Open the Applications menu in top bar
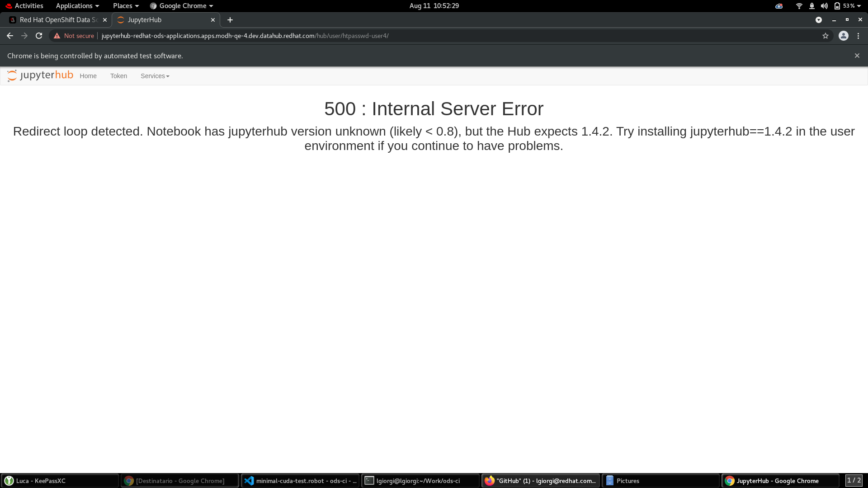 (x=77, y=6)
